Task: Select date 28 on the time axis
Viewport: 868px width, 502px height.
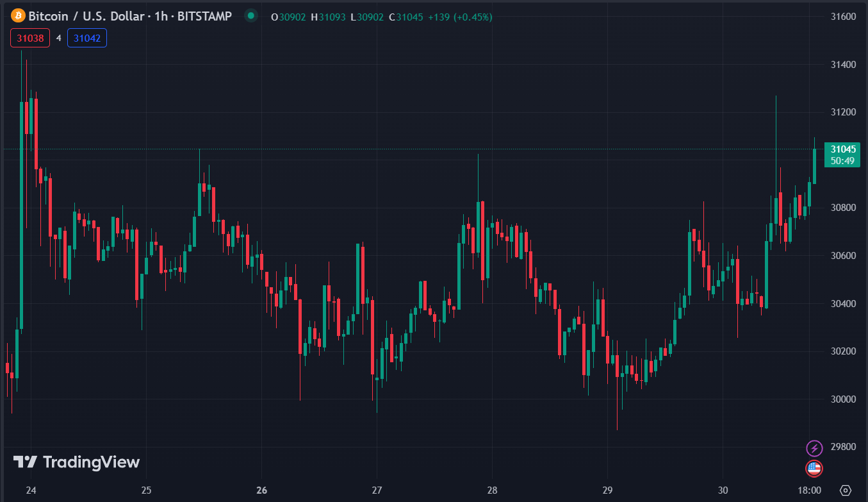Action: click(492, 490)
